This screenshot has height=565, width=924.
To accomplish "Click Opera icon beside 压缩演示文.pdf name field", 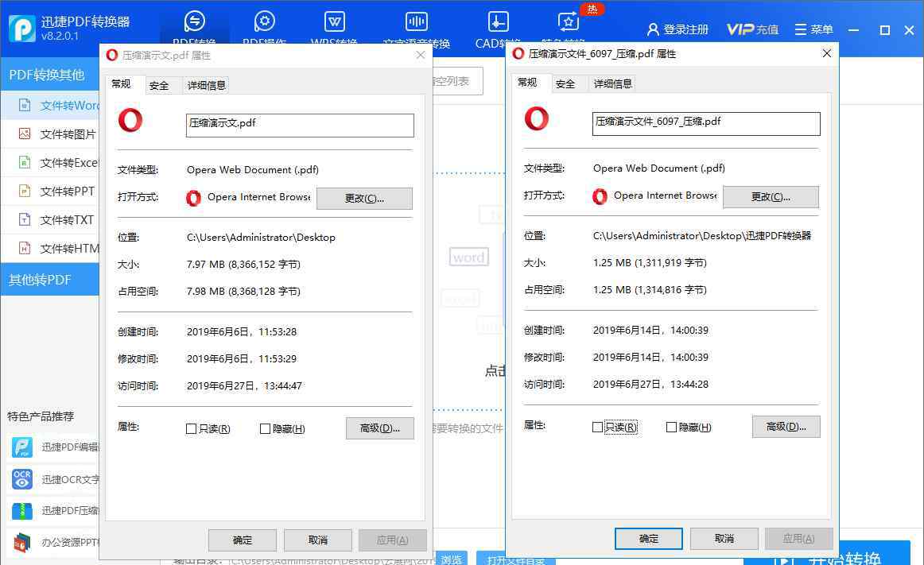I will coord(130,120).
